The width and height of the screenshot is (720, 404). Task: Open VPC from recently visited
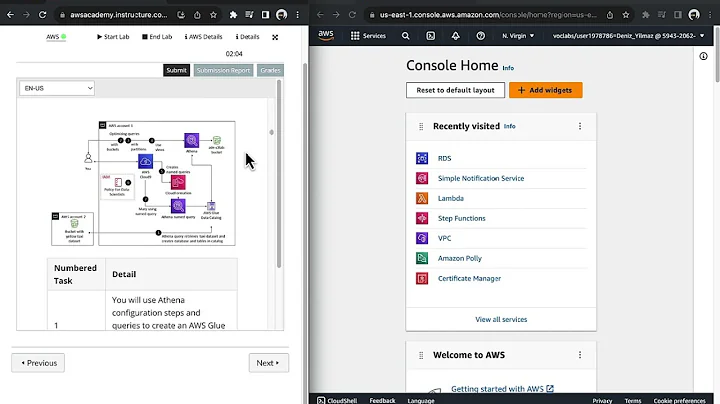tap(444, 238)
